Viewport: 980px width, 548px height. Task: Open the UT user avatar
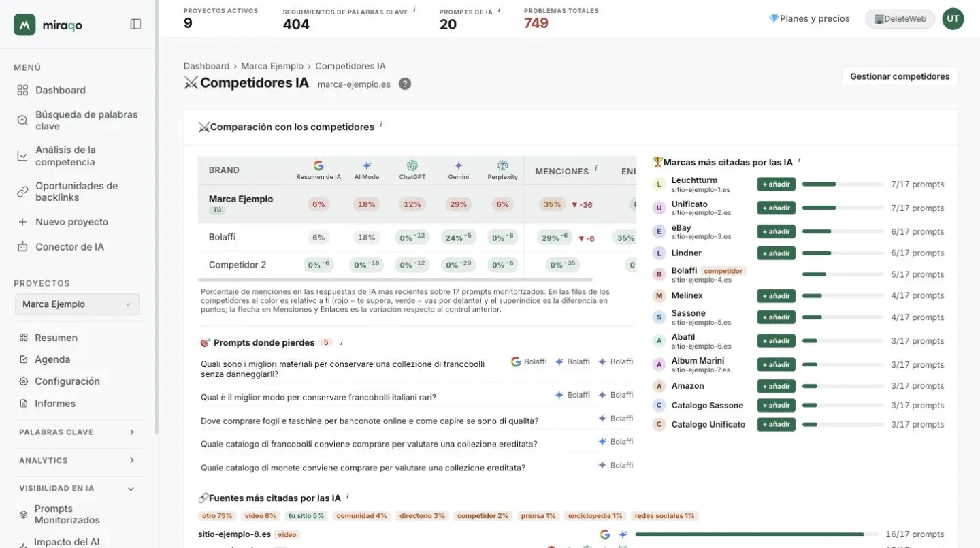point(953,18)
